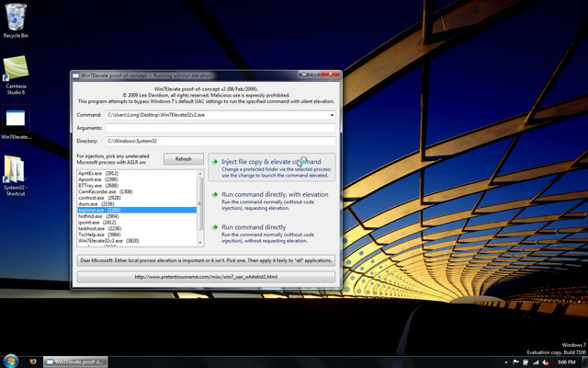Viewport: 588px width, 368px height.
Task: Select the Win7Elevate proof-o... taskbar button
Action: coord(75,362)
